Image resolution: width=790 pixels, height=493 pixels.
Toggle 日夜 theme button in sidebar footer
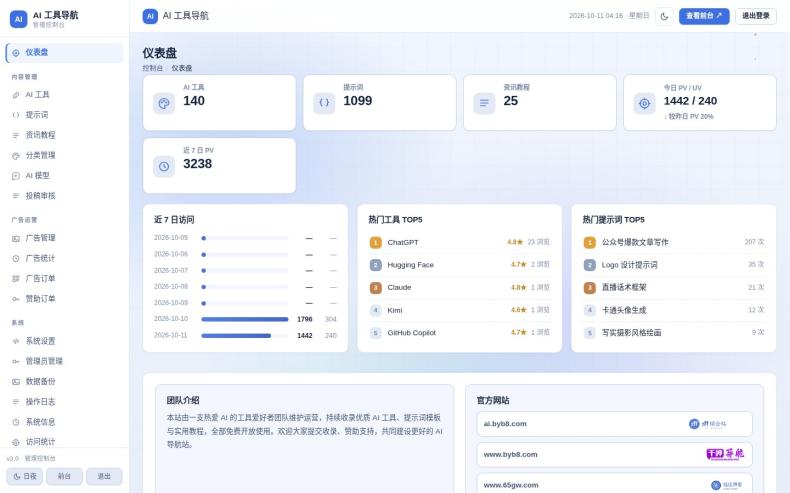(x=25, y=476)
